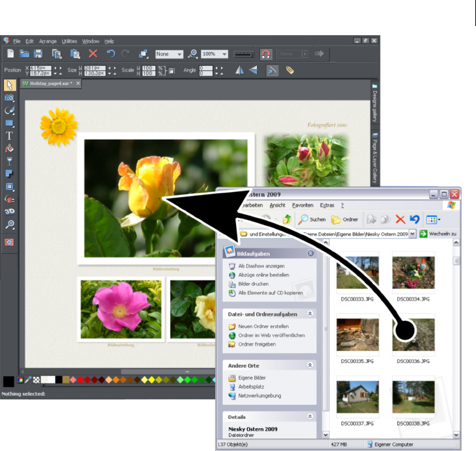
Task: Collapse the Andere Orte panel
Action: (310, 365)
